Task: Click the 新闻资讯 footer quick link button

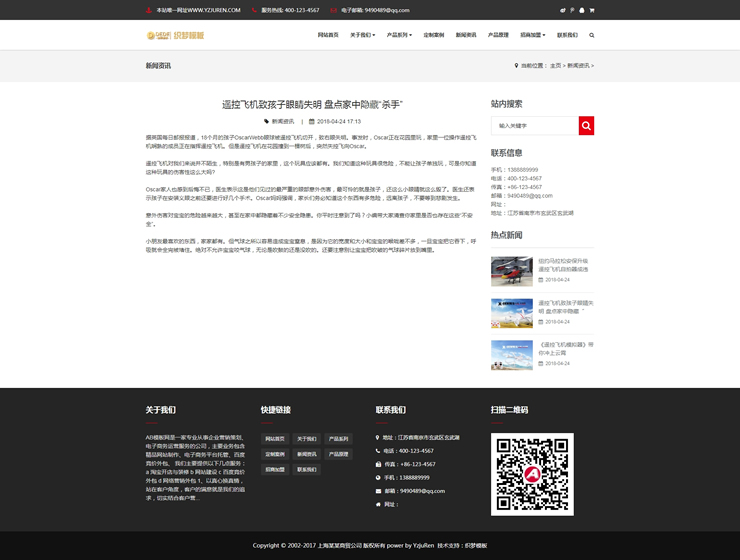Action: (307, 454)
